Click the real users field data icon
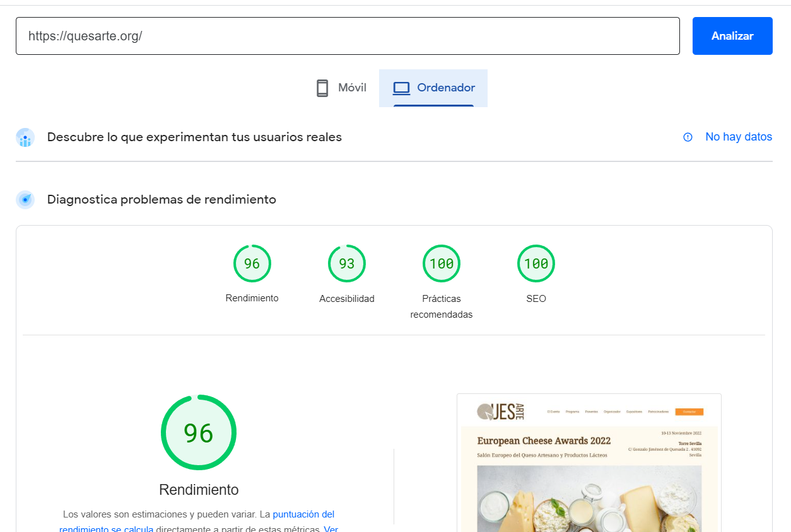 click(25, 137)
